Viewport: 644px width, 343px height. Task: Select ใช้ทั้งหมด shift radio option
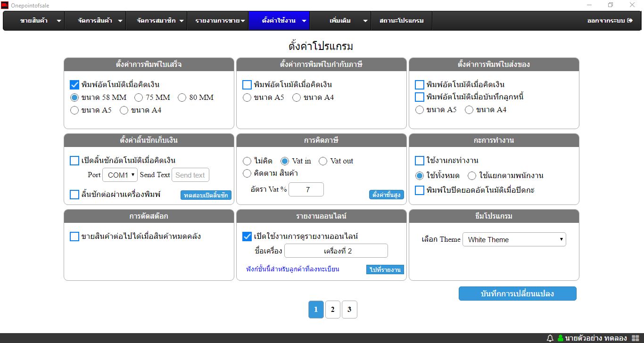pyautogui.click(x=420, y=176)
